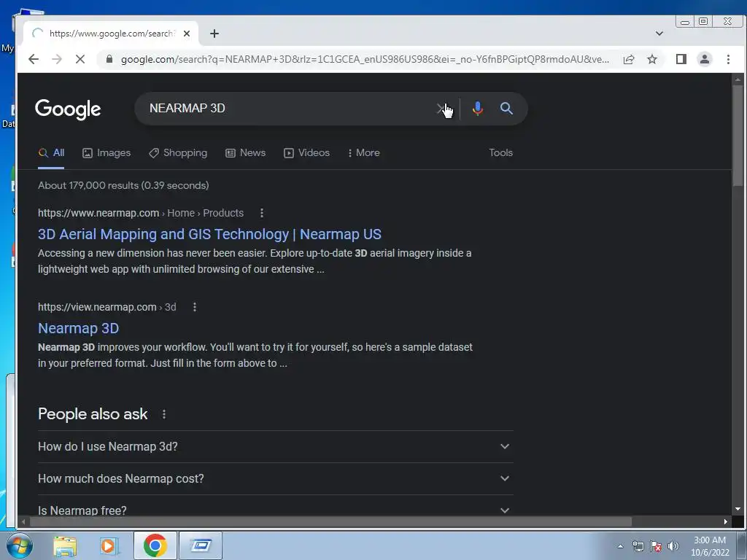This screenshot has width=747, height=560.
Task: Open the Chrome profile avatar
Action: click(705, 59)
